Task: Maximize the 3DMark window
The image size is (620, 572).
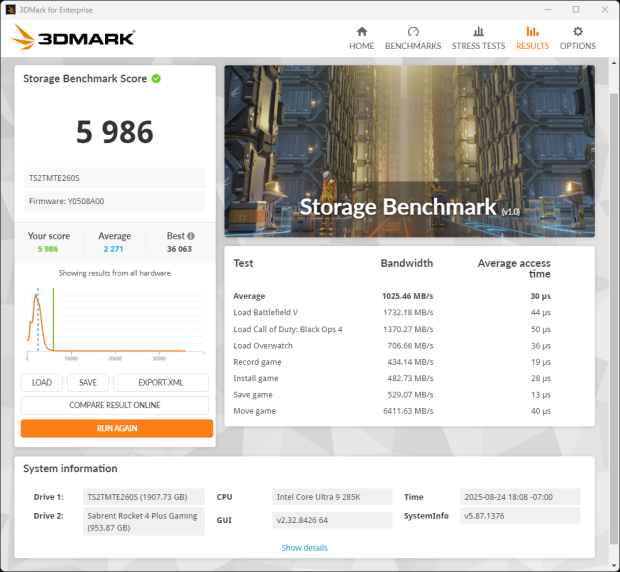Action: (x=576, y=9)
